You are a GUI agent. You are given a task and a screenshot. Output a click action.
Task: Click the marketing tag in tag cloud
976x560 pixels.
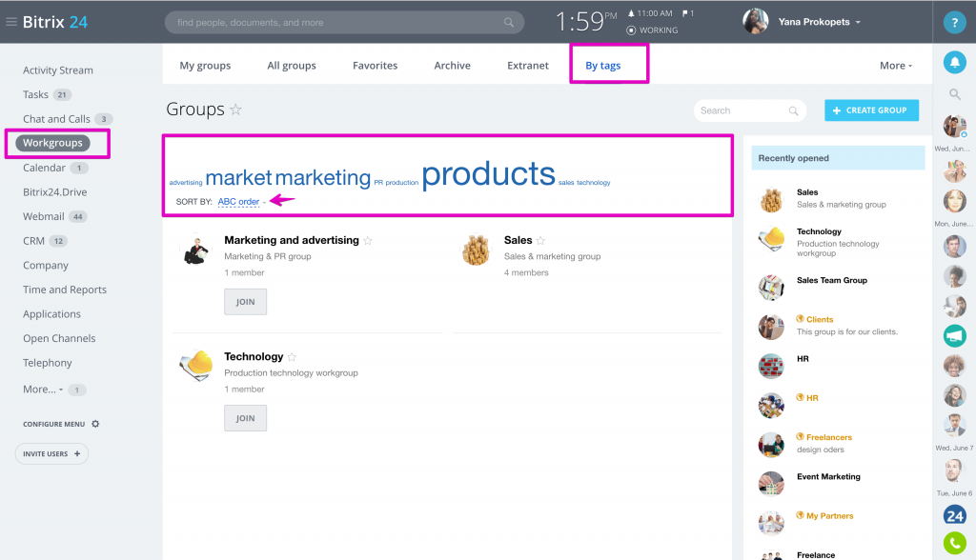point(322,178)
